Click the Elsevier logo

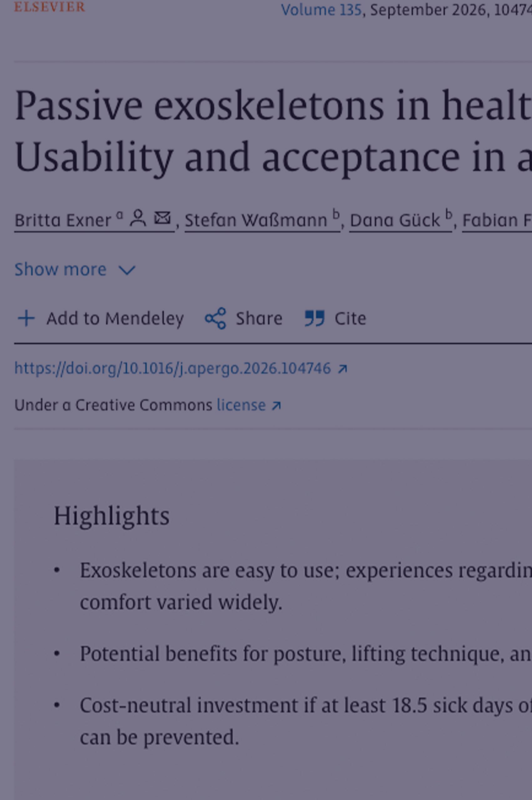49,7
